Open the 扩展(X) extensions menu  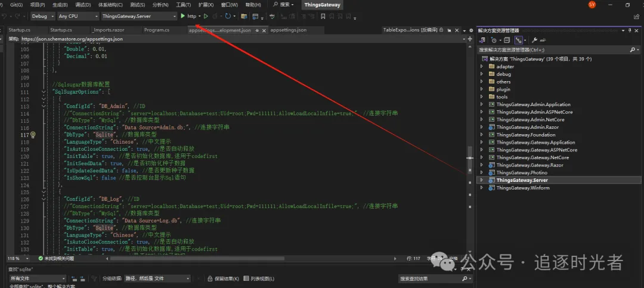(206, 5)
